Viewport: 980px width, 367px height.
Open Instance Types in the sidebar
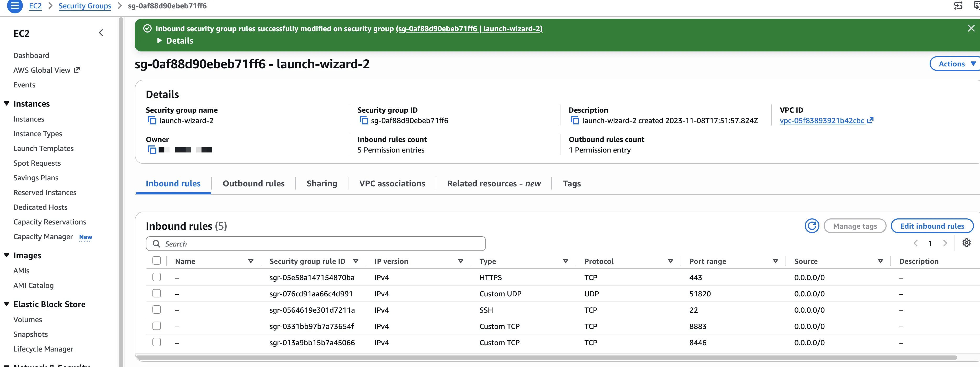point(38,134)
